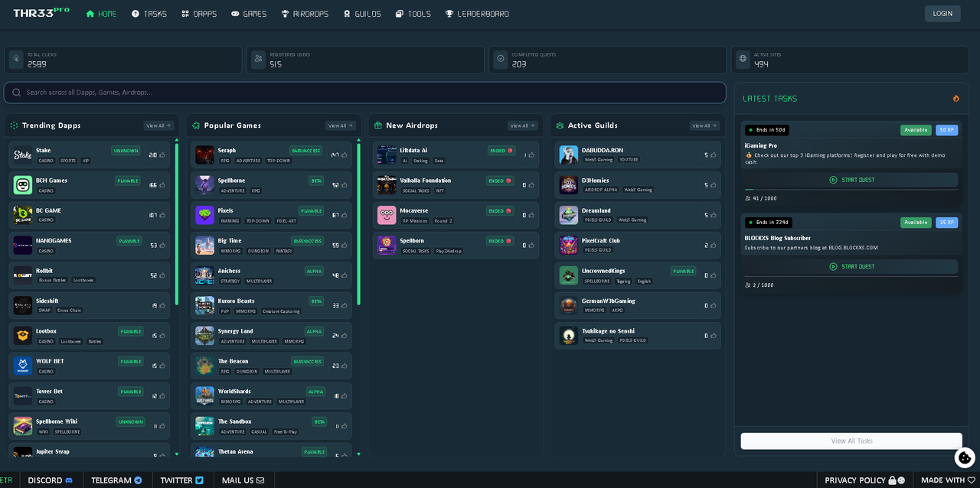Select the Spellborn airdrop name
980x488 pixels.
pyautogui.click(x=412, y=240)
